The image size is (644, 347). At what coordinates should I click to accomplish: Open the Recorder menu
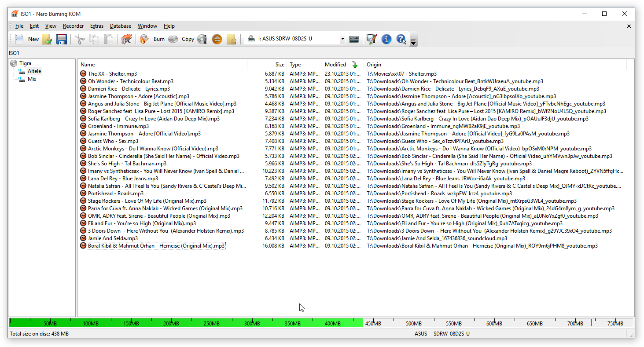coord(73,26)
